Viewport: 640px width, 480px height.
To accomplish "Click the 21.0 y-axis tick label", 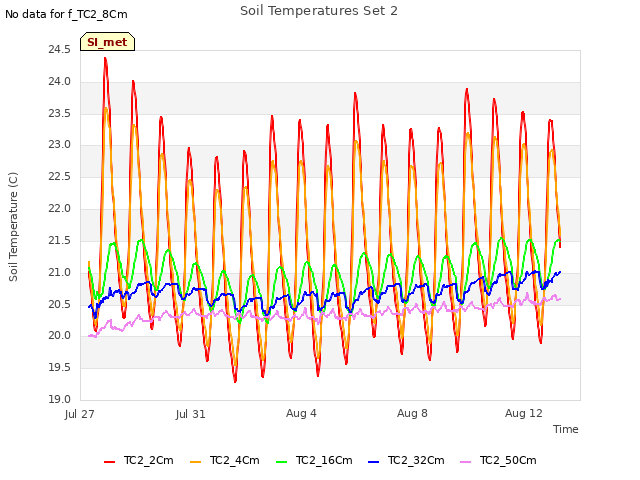I will [x=60, y=272].
